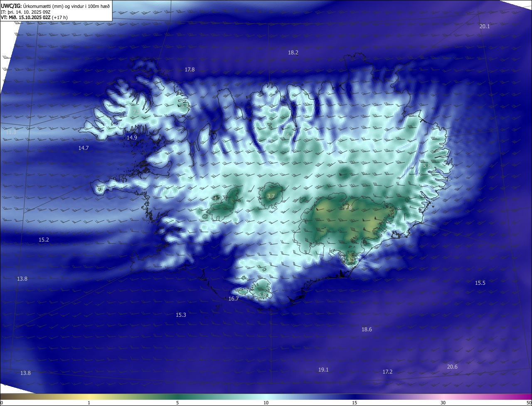Click the value label 14.9 near the Westfjords
532x406 pixels.
coord(132,137)
